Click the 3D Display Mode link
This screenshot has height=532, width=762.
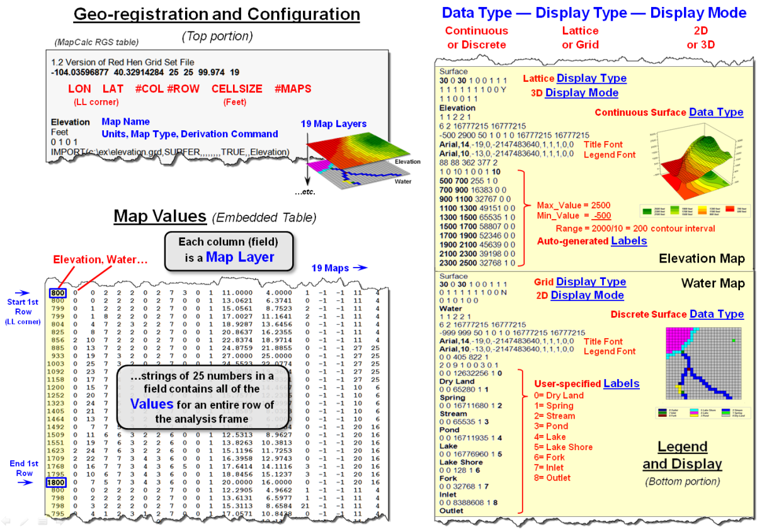click(x=581, y=93)
